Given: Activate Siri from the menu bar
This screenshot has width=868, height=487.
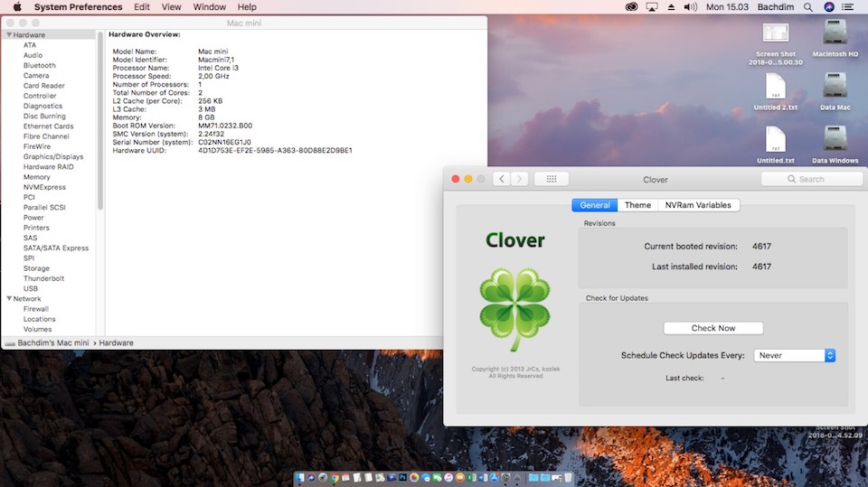Looking at the screenshot, I should coord(829,7).
